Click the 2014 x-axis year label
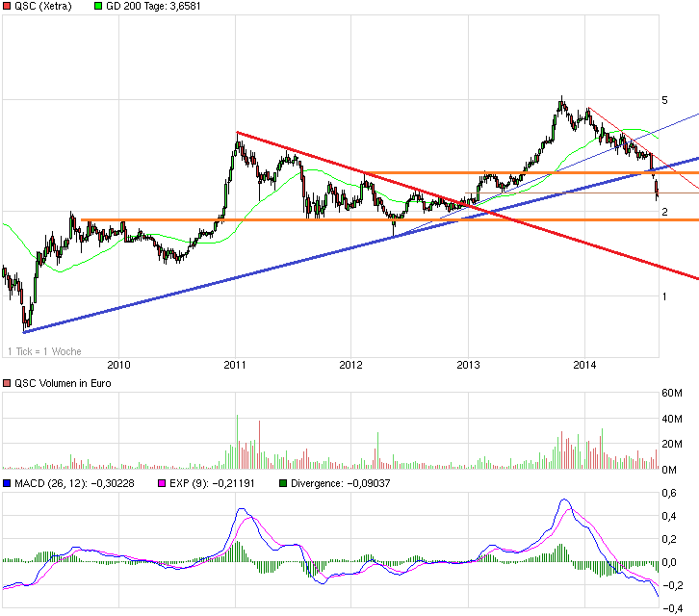Viewport: 699px width, 616px height. click(584, 365)
